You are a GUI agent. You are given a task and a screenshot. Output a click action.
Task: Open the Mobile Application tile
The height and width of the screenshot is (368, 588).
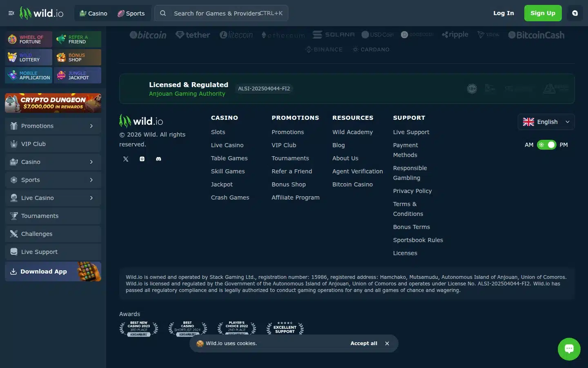point(29,75)
